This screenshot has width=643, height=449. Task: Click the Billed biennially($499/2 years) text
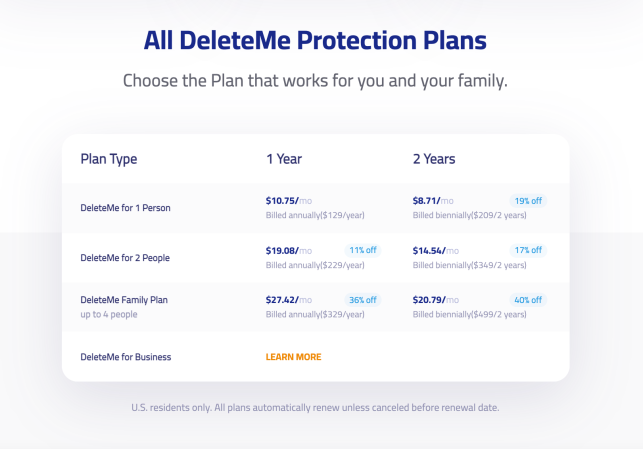pos(470,315)
